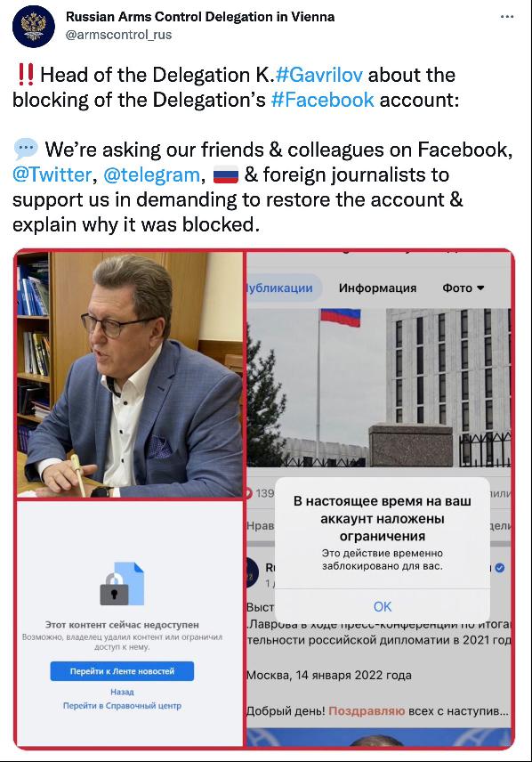Click the Russian flag emoji

coord(226,174)
